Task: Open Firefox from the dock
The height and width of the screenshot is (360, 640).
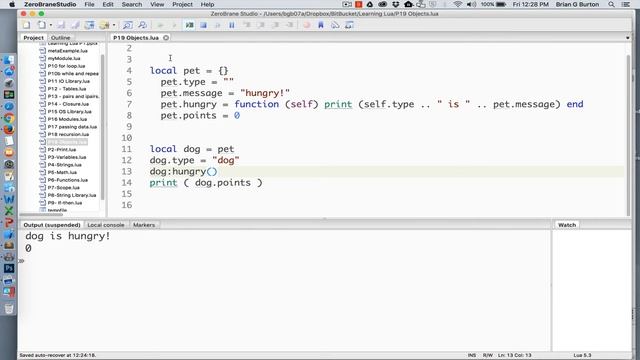Action: pos(9,129)
